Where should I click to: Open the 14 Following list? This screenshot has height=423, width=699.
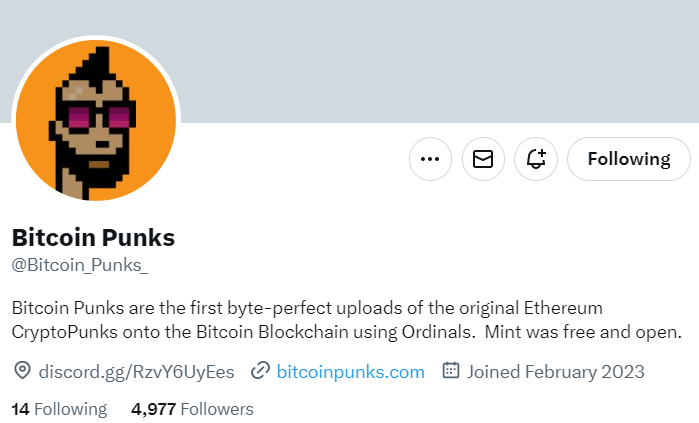click(x=59, y=409)
